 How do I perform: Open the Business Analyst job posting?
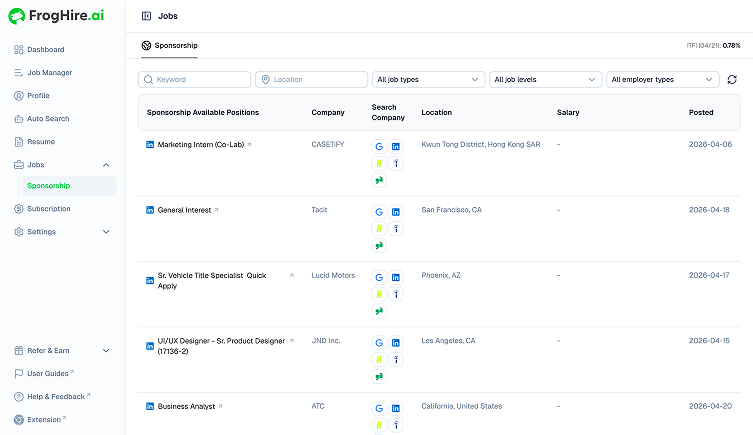pyautogui.click(x=186, y=406)
